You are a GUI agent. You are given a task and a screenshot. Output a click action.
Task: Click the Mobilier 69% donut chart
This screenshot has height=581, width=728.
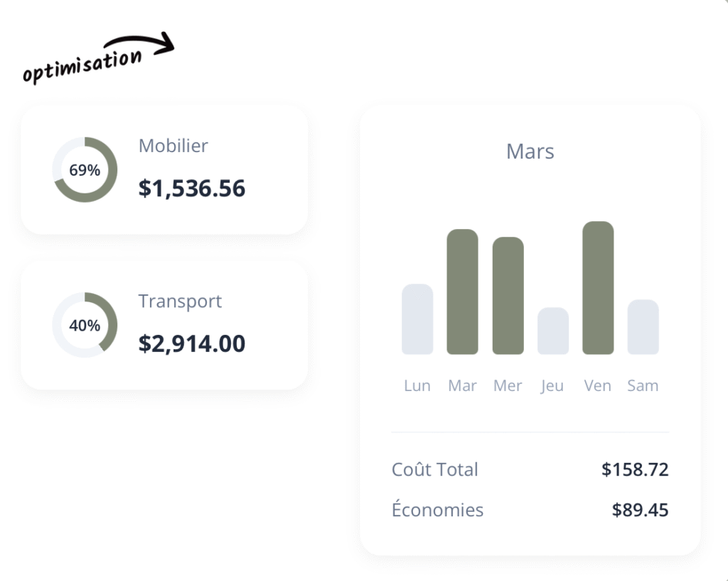(x=85, y=170)
